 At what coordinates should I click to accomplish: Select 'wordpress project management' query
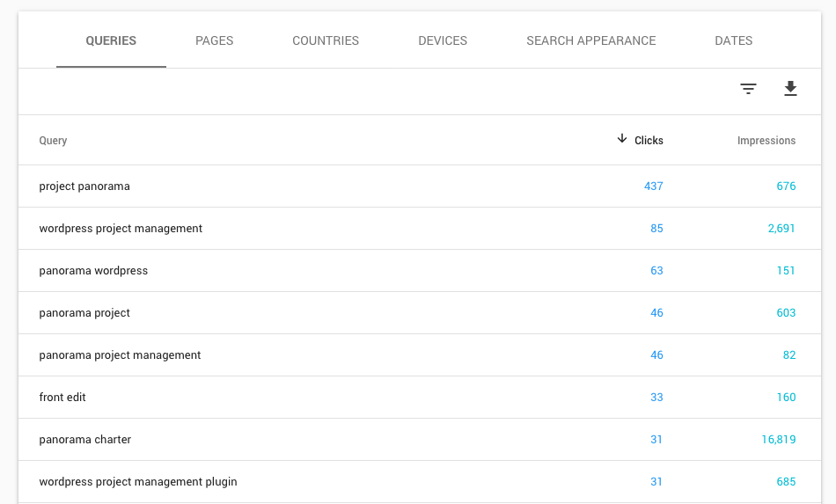(x=121, y=229)
